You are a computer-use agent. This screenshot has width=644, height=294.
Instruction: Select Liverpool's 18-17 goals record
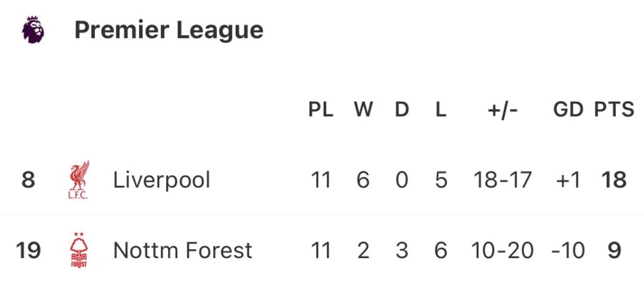coord(502,180)
